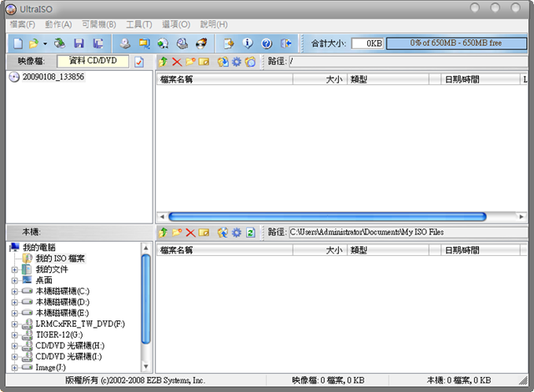Viewport: 534px width, 392px height.
Task: Select Image(J:) in the tree
Action: [x=50, y=368]
